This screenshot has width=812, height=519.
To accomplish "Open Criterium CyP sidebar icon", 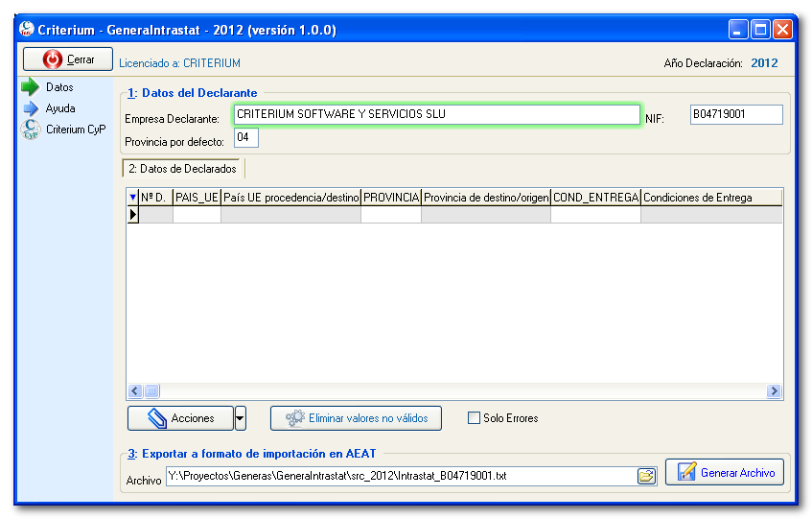I will (x=30, y=130).
